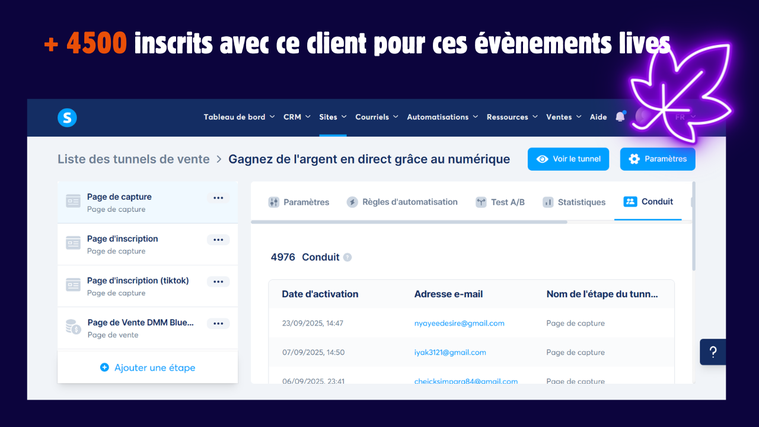Screen dimensions: 759x427
Task: Expand the Courriels menu
Action: coord(377,117)
